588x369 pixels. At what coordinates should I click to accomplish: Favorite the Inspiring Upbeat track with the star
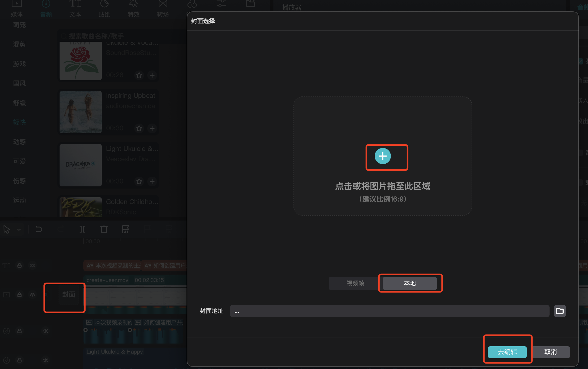139,128
